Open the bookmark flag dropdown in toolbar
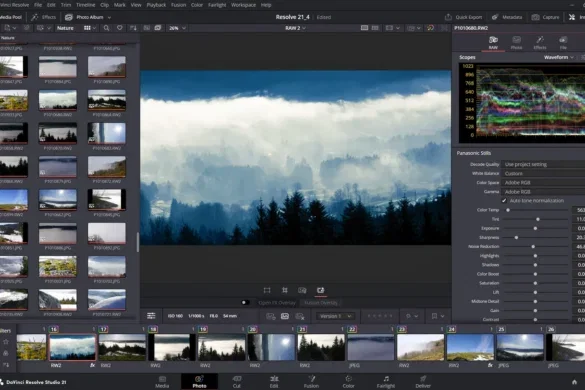Image resolution: width=585 pixels, height=390 pixels. [x=438, y=316]
